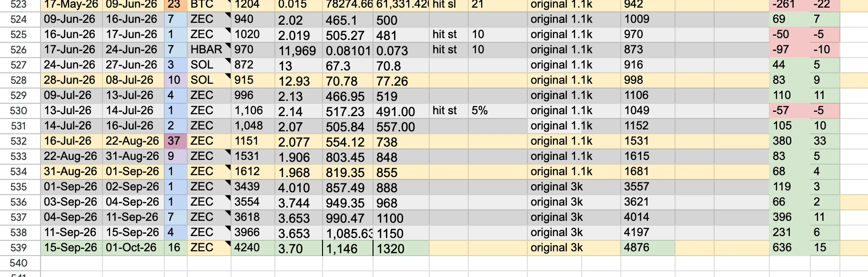Select the price cell 77.26
Image resolution: width=868 pixels, height=277 pixels.
401,80
